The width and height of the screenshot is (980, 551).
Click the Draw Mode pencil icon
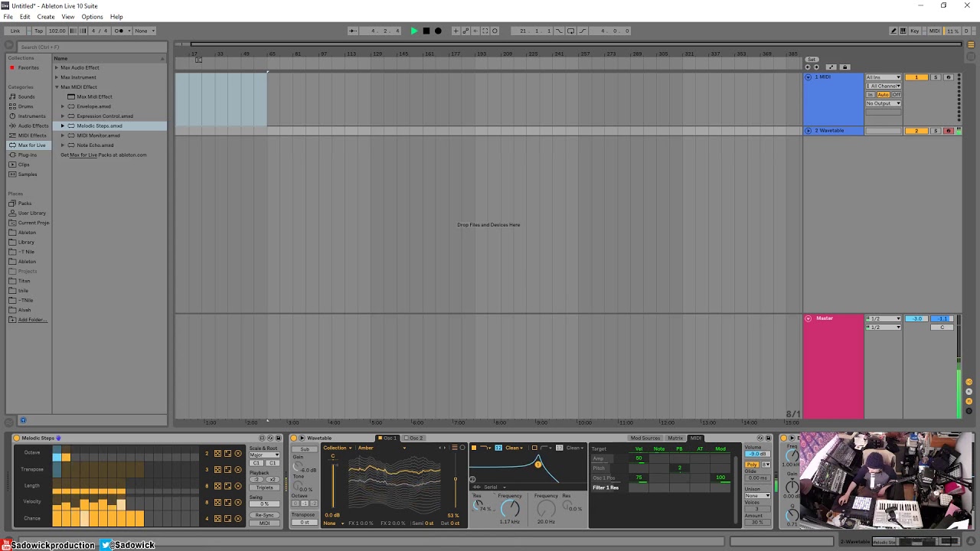[893, 31]
